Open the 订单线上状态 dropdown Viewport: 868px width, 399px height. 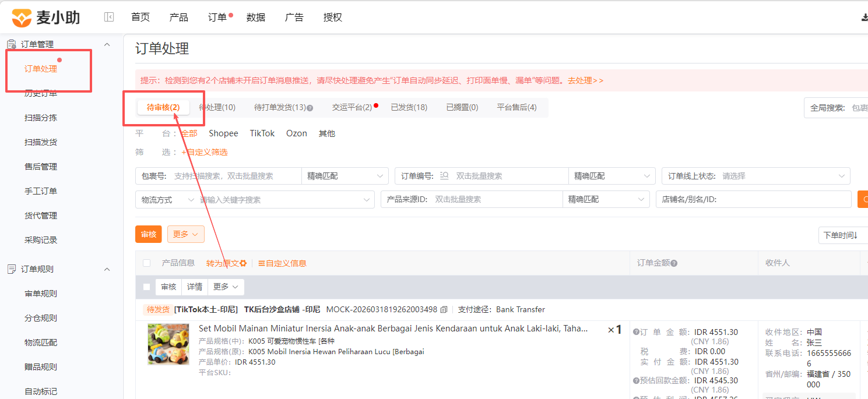pyautogui.click(x=755, y=176)
